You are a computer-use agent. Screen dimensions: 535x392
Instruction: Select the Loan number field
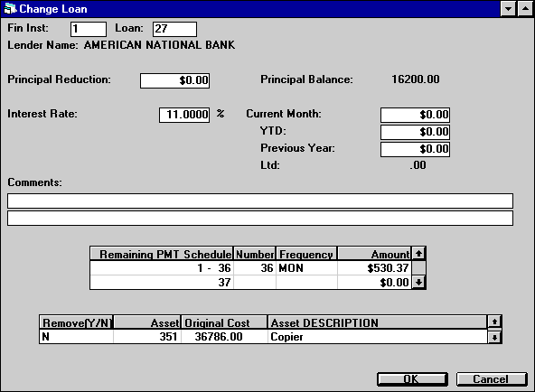174,29
